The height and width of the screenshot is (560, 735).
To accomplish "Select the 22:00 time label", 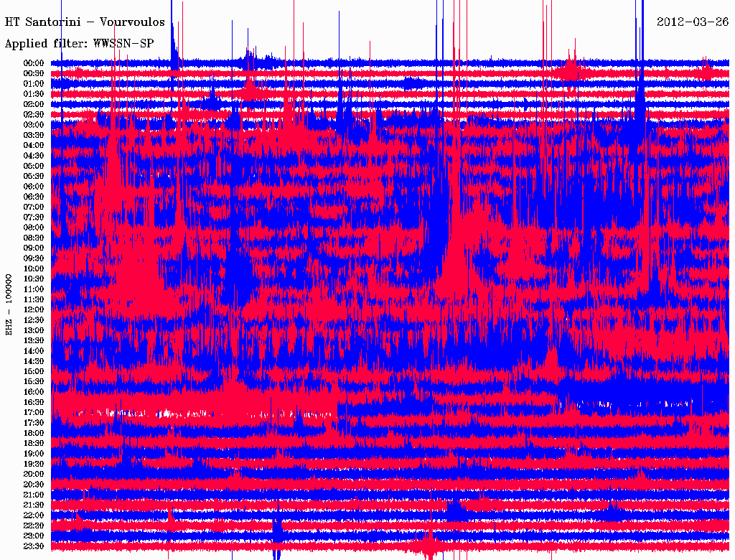I will coord(34,515).
